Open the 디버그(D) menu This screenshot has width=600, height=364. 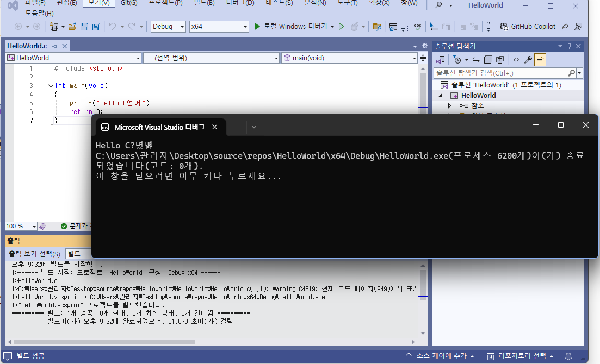click(240, 3)
